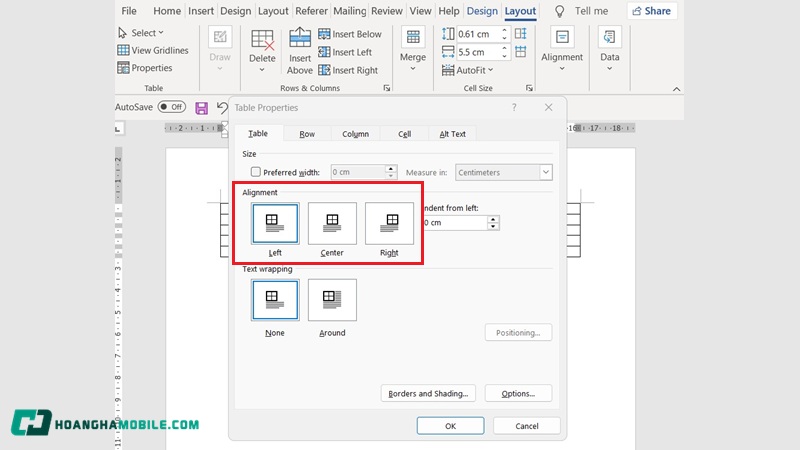800x450 pixels.
Task: Open the Alt Text tab
Action: pos(452,134)
